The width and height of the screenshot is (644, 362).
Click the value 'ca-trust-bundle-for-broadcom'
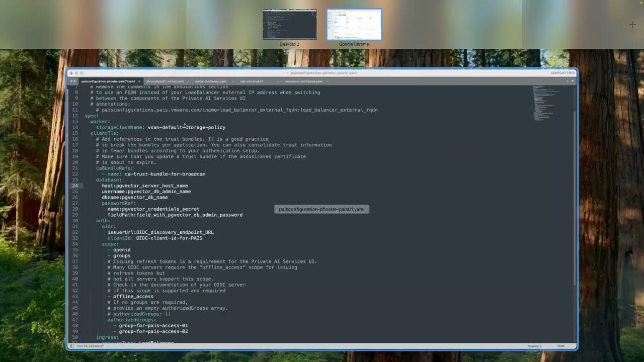(165, 174)
